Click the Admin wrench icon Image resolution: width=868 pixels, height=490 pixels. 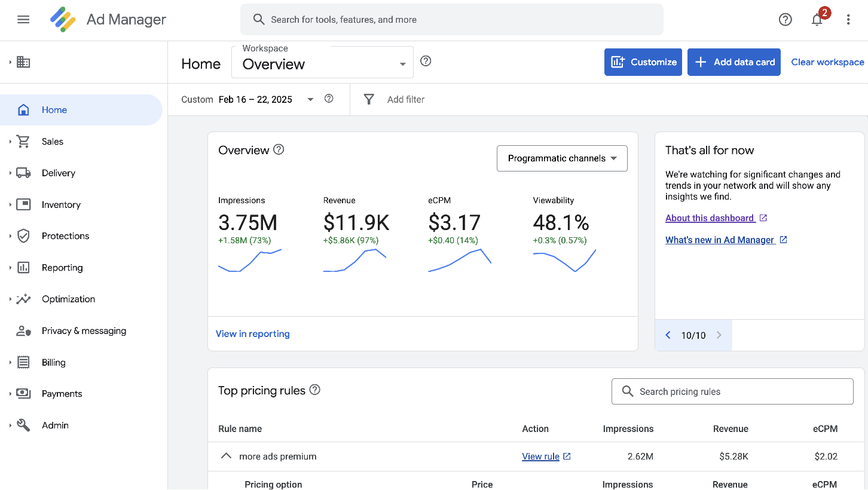coord(23,425)
